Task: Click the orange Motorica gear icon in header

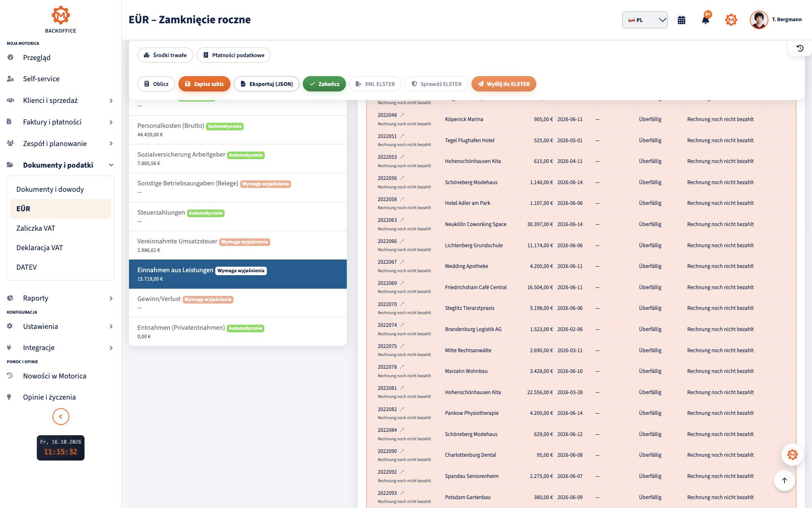Action: pos(731,20)
